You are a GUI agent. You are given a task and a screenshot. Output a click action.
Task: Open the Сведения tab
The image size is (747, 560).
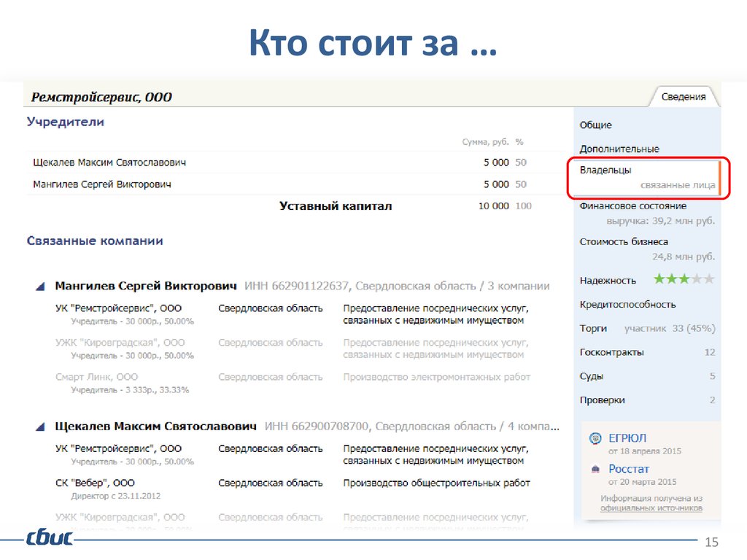point(683,97)
